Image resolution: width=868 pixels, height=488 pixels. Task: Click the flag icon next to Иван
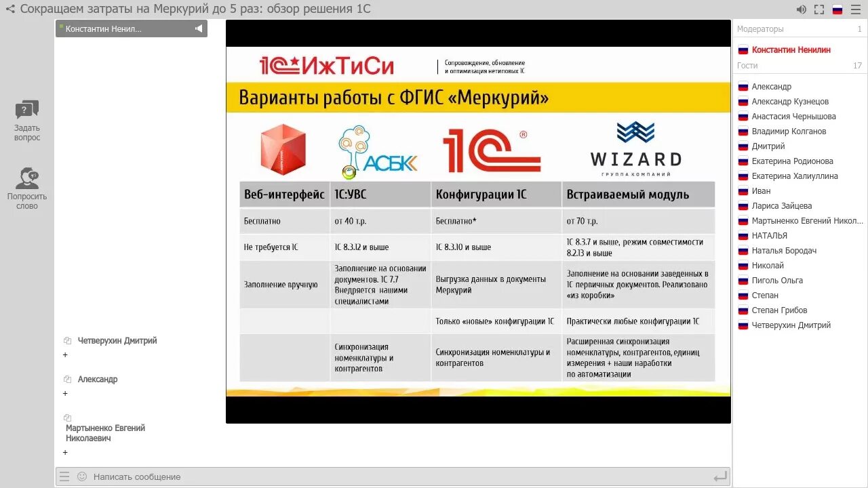tap(743, 191)
